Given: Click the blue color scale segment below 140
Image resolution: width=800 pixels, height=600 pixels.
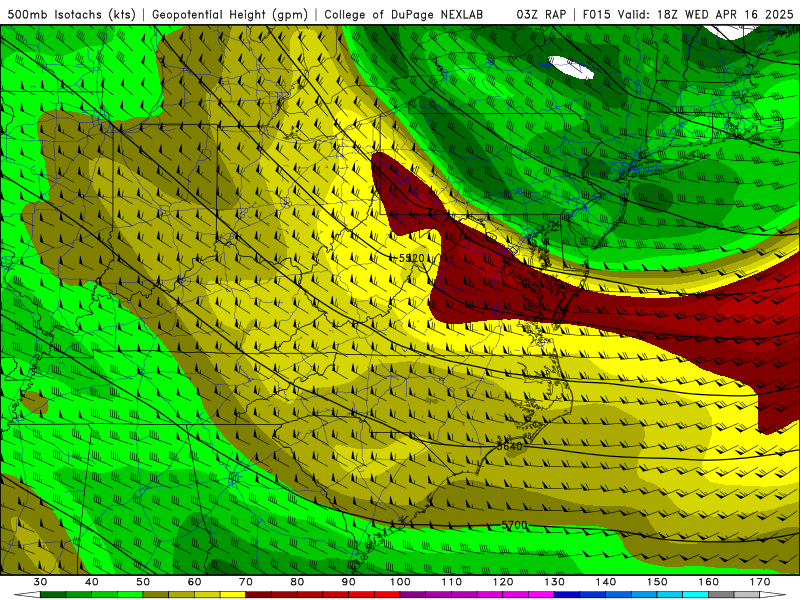Looking at the screenshot, I should coord(618,595).
